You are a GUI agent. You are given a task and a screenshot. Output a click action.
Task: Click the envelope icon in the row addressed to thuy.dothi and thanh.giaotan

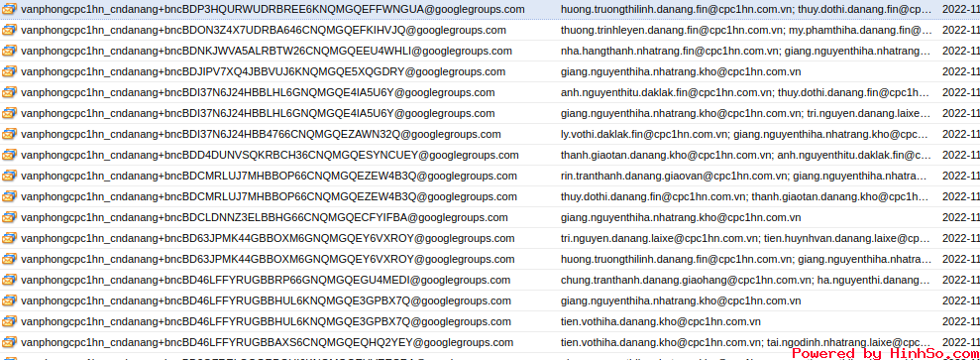(9, 197)
